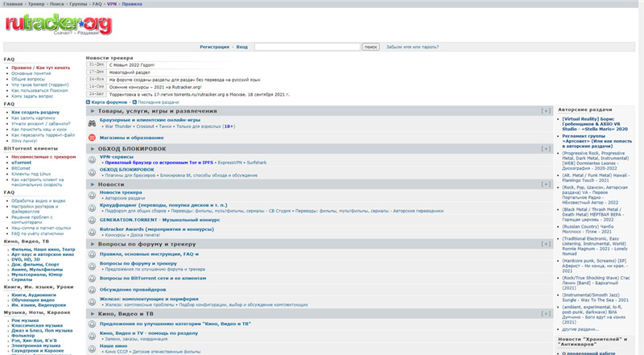Click the forum icon next to Правила, основные инструкции

coord(93,254)
